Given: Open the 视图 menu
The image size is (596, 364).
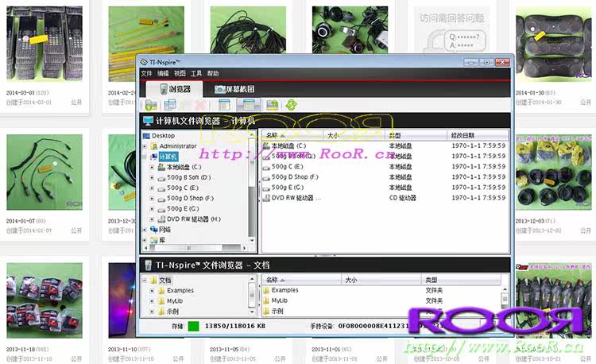Looking at the screenshot, I should [x=180, y=73].
